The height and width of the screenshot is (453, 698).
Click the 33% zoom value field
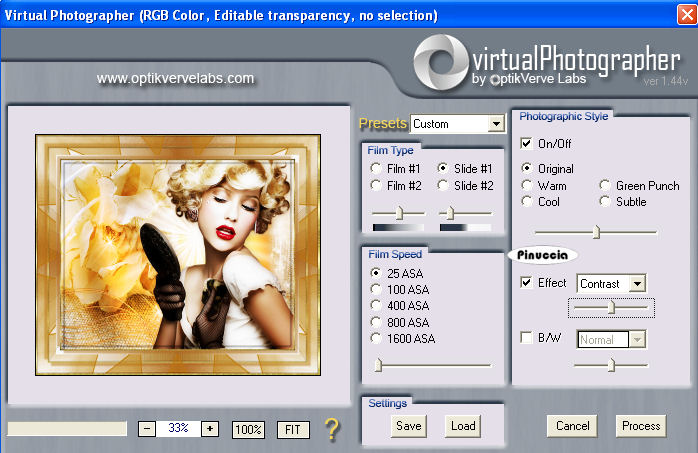178,429
